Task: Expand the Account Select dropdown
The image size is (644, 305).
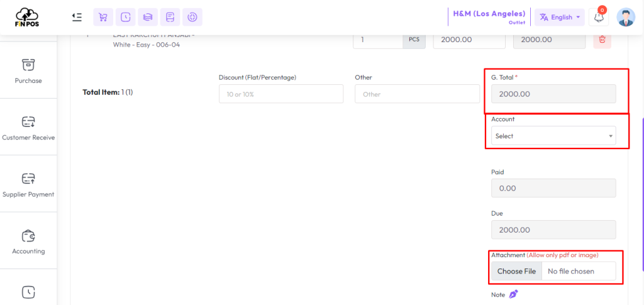Action: (x=553, y=135)
